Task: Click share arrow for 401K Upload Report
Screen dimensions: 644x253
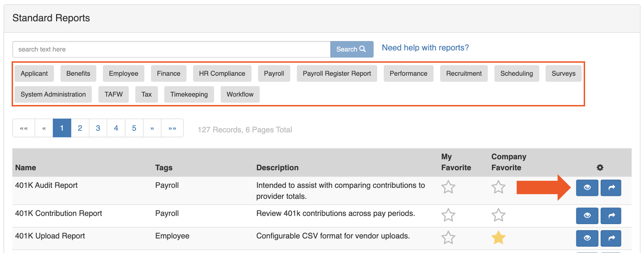Action: [x=611, y=238]
